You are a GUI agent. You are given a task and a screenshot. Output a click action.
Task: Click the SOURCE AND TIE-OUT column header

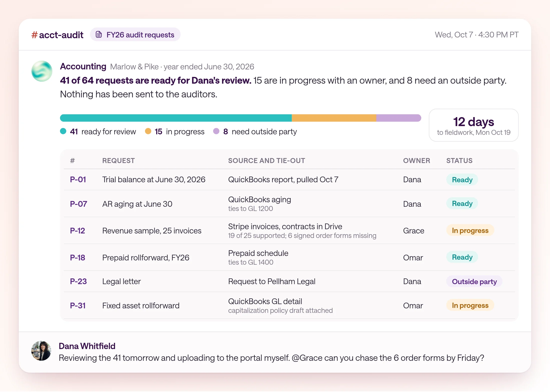(266, 161)
